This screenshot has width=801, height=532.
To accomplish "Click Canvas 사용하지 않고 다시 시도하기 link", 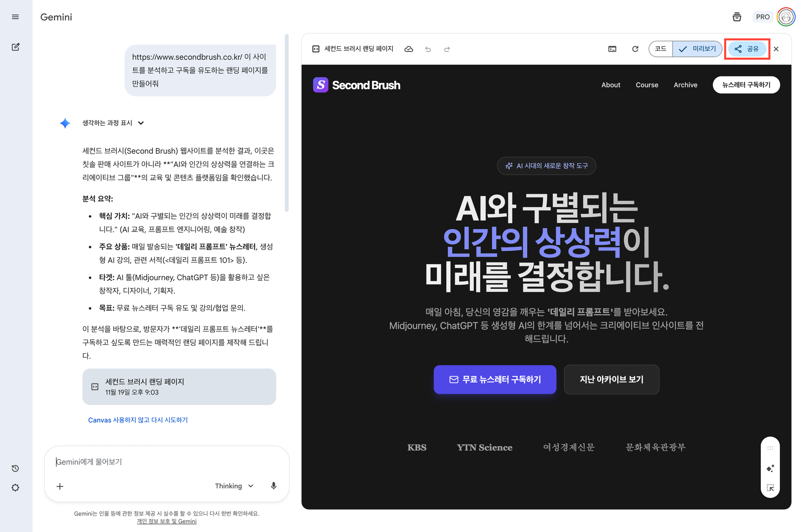I will point(138,420).
